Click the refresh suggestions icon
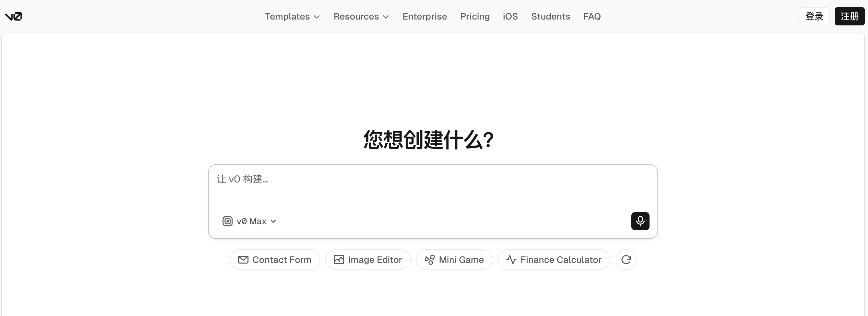 coord(626,260)
